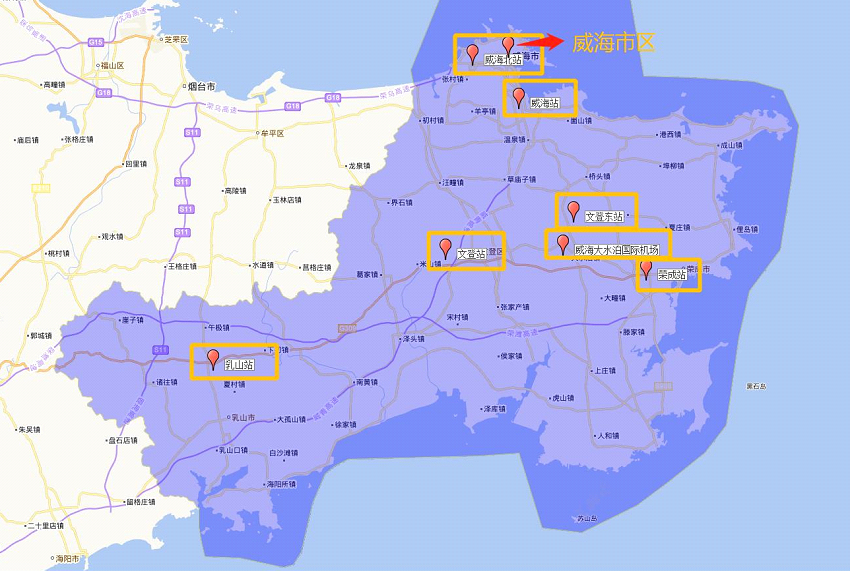Screen dimensions: 850x571
Task: Click the 芝罘区 district name
Action: click(x=176, y=40)
